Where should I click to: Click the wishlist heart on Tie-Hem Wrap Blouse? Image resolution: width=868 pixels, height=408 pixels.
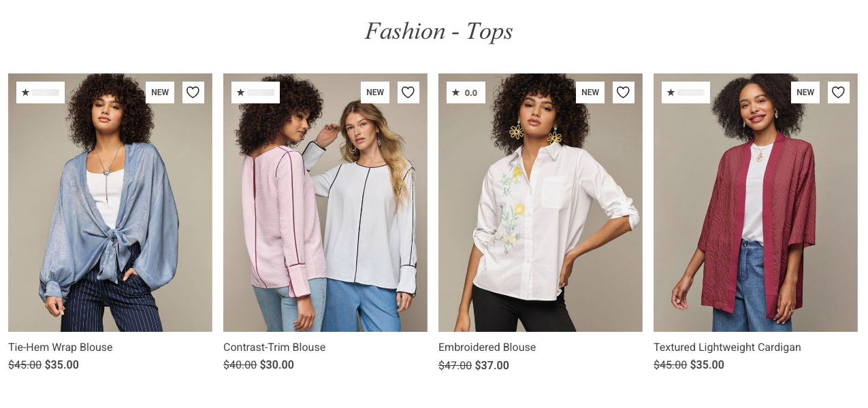pos(193,92)
